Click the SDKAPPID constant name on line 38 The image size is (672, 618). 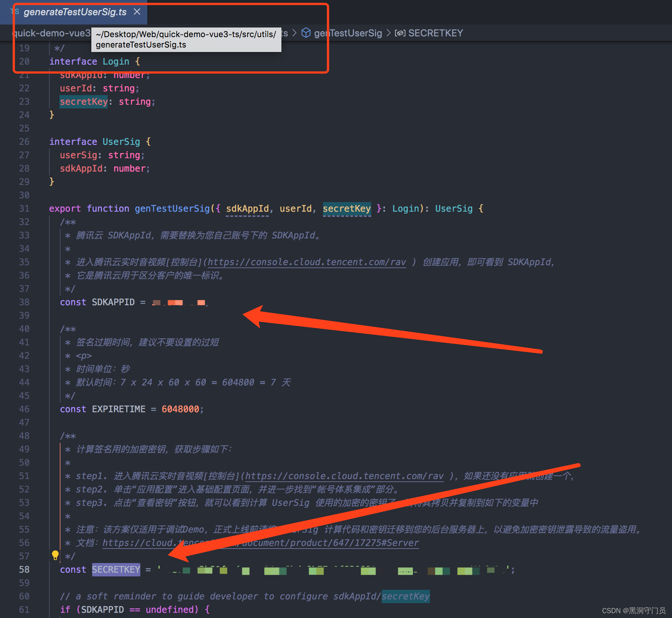[x=113, y=302]
